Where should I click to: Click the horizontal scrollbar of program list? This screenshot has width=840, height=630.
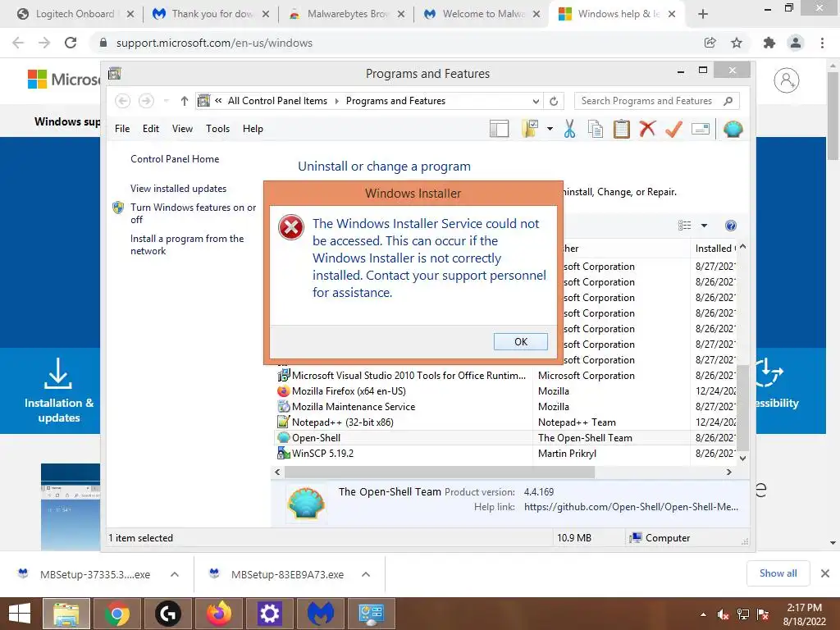440,472
